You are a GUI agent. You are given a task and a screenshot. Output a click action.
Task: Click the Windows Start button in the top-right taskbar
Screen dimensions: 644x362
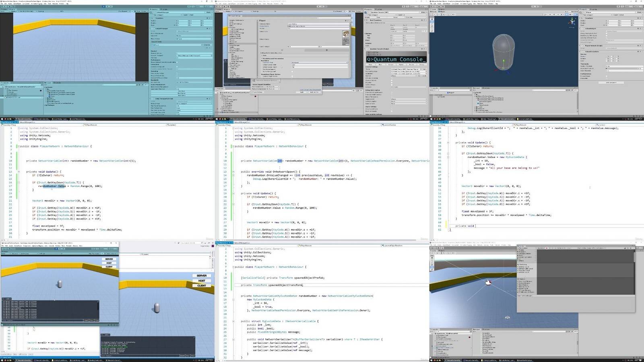point(432,119)
